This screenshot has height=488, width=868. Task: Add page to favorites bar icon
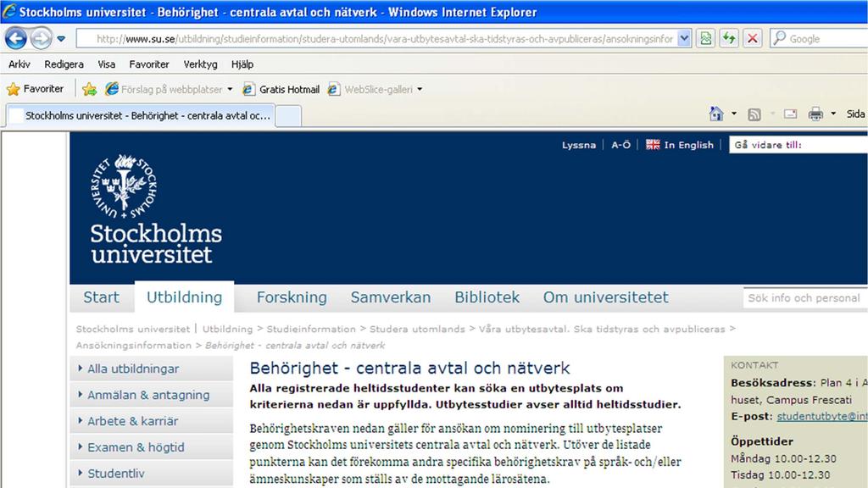[x=89, y=89]
